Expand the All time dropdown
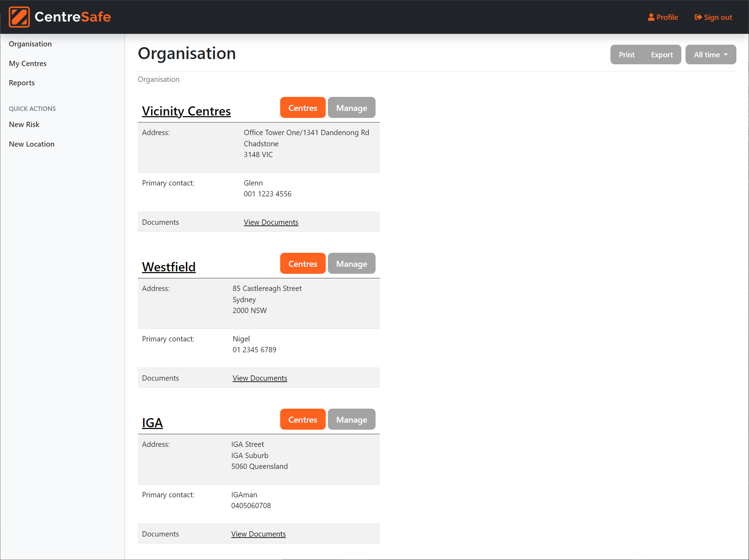This screenshot has height=560, width=749. [711, 54]
